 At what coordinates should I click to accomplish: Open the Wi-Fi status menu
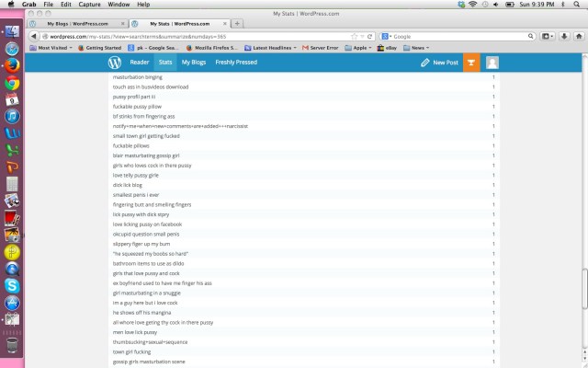tap(473, 4)
